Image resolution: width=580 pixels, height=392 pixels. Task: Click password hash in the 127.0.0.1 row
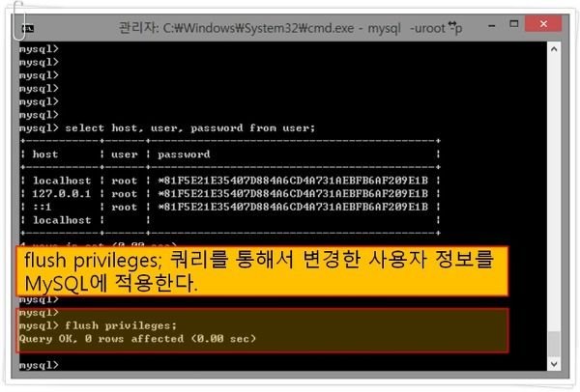[293, 194]
